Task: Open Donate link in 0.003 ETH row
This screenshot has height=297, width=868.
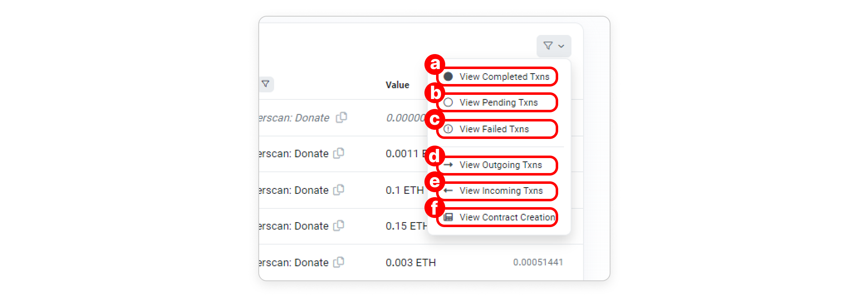Action: 294,263
